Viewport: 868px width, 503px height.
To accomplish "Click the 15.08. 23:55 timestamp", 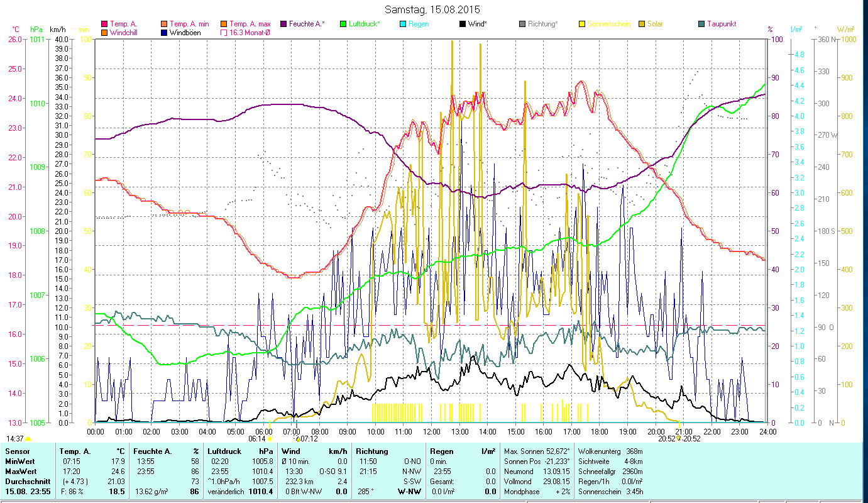I will tap(27, 492).
